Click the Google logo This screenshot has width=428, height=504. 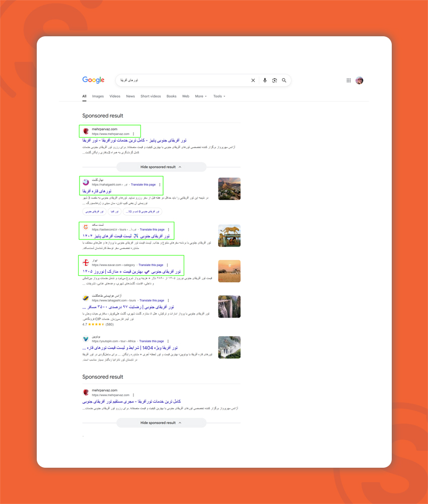pyautogui.click(x=93, y=80)
